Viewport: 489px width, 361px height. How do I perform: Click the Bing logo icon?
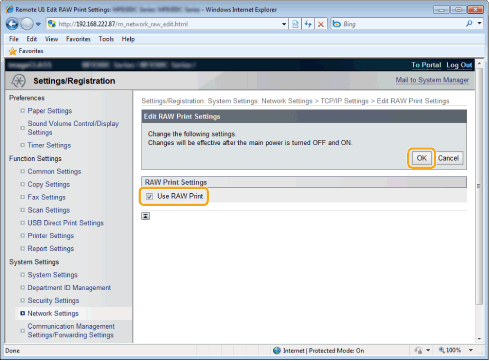pyautogui.click(x=337, y=24)
